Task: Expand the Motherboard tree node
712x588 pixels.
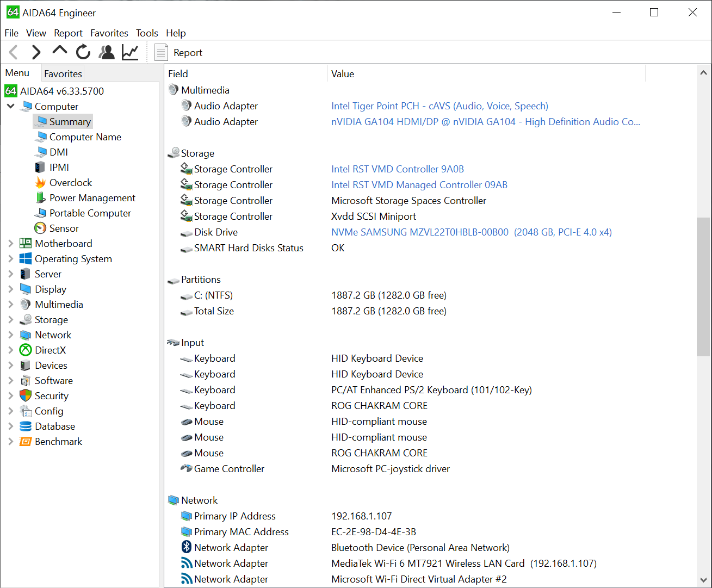Action: coord(10,243)
